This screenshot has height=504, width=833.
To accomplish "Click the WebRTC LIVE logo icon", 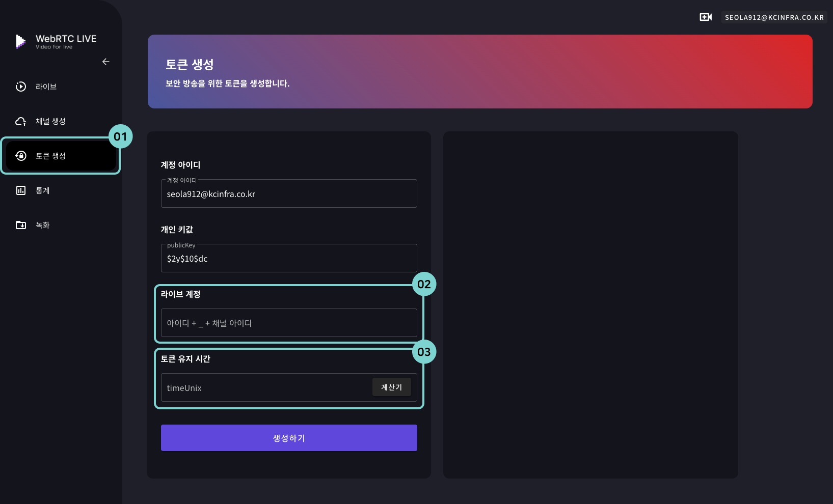I will (20, 41).
